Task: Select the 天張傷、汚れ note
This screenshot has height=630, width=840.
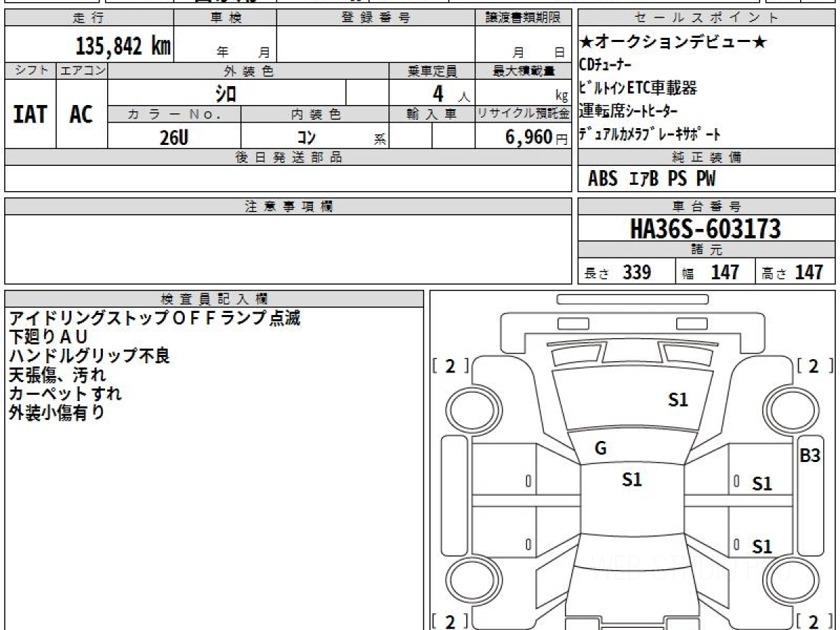Action: [x=58, y=374]
